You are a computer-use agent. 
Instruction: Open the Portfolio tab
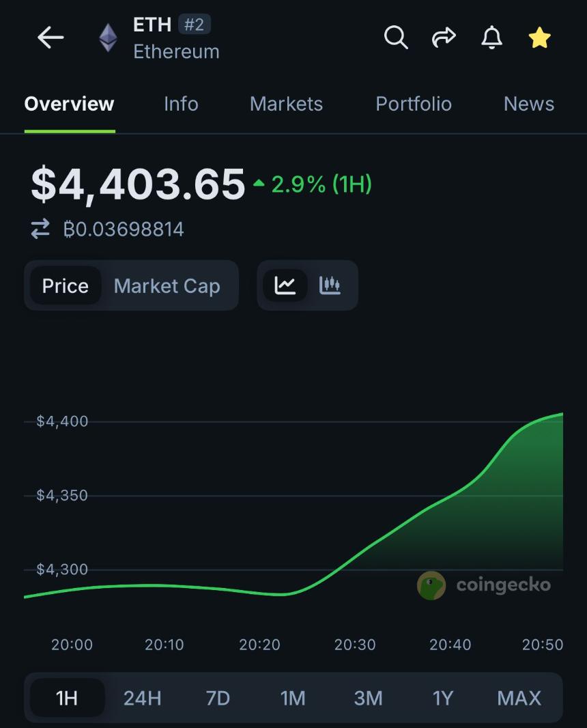tap(414, 104)
